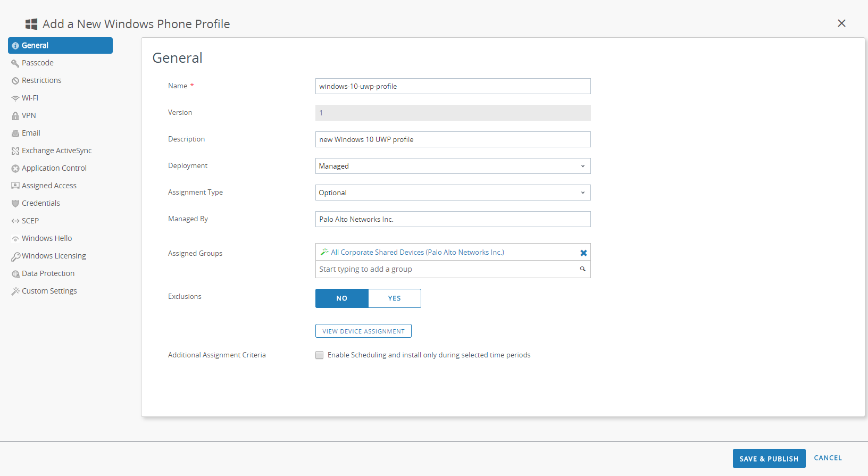
Task: Click the Windows Licensing key icon
Action: tap(15, 256)
